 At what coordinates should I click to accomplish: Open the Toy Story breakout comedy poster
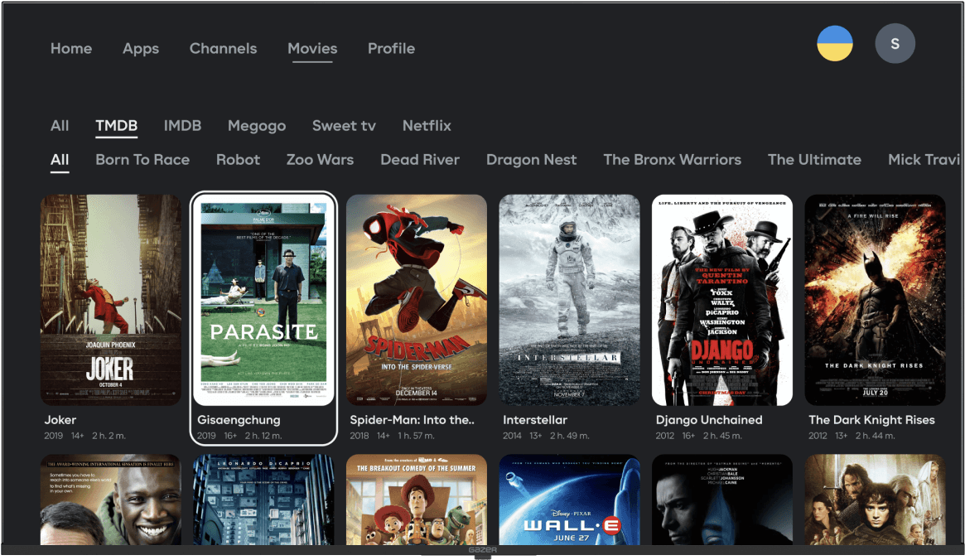coord(417,500)
